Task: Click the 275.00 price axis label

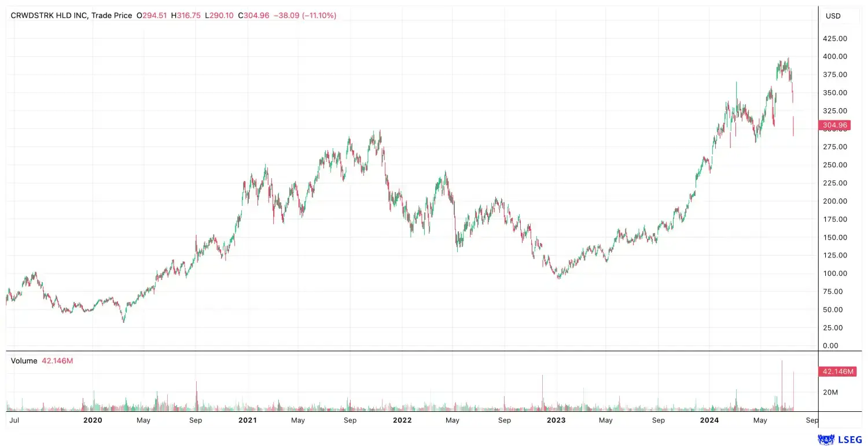Action: [x=835, y=147]
